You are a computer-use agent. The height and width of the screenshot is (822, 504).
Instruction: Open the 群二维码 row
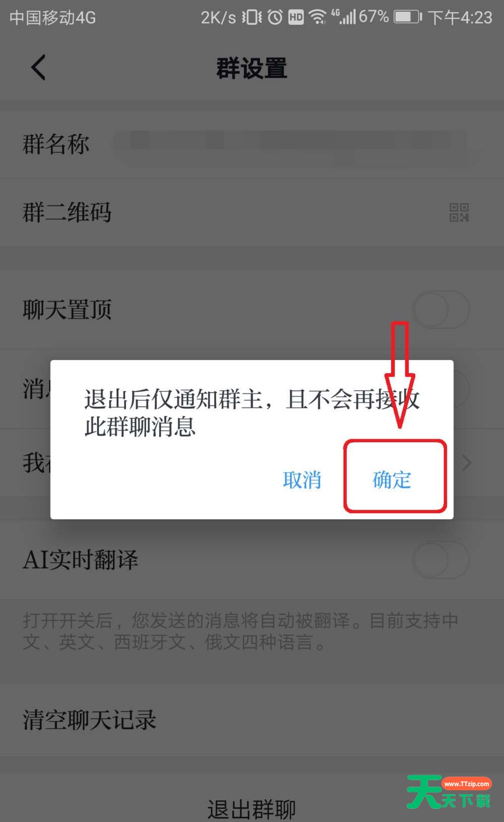click(x=252, y=212)
